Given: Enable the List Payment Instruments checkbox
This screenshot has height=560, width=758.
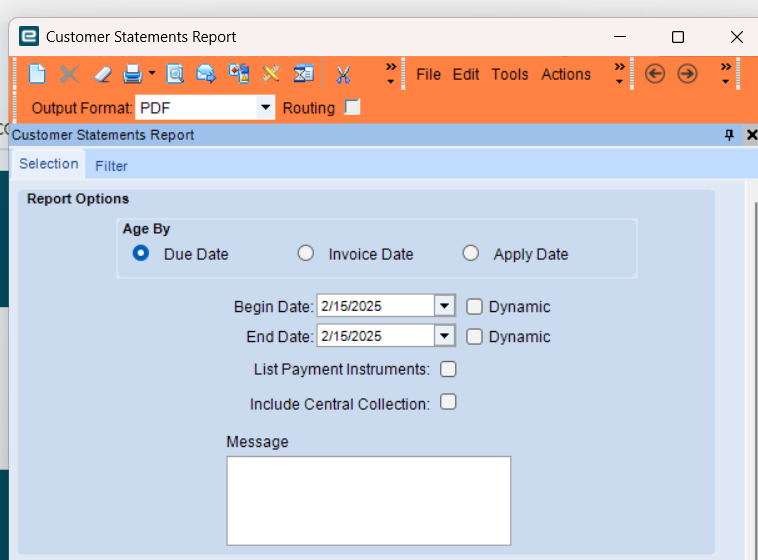Looking at the screenshot, I should 448,369.
